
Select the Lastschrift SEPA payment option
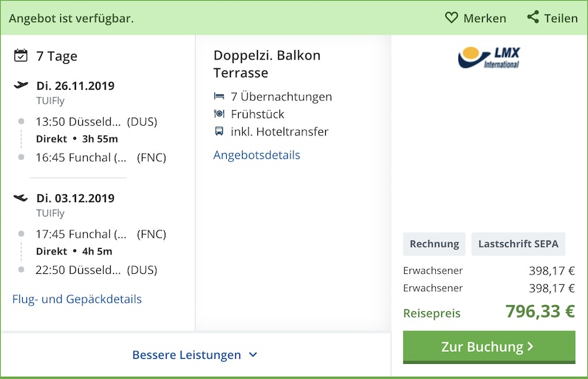coord(518,243)
